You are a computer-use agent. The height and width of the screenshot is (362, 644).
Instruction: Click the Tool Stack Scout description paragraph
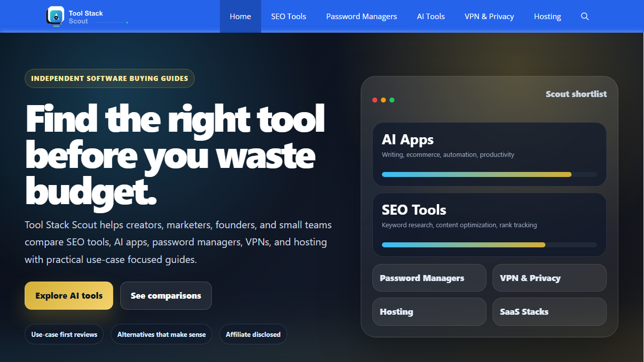[x=178, y=242]
